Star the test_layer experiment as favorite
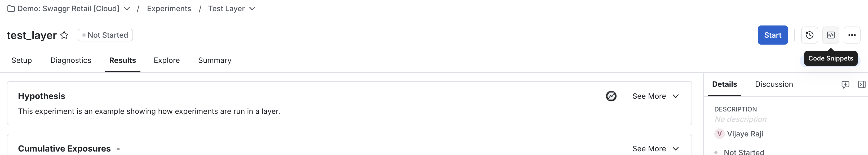This screenshot has height=155, width=868. tap(64, 35)
